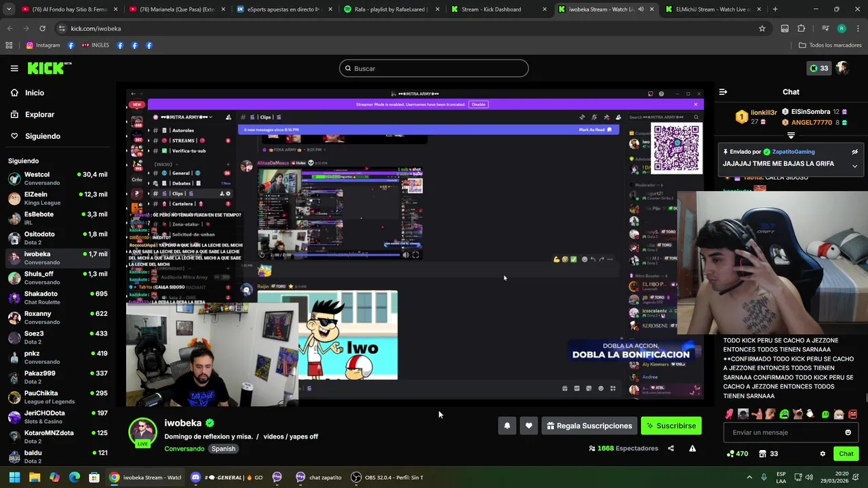Click the Buscar search field
Image resolution: width=868 pixels, height=488 pixels.
pos(434,68)
